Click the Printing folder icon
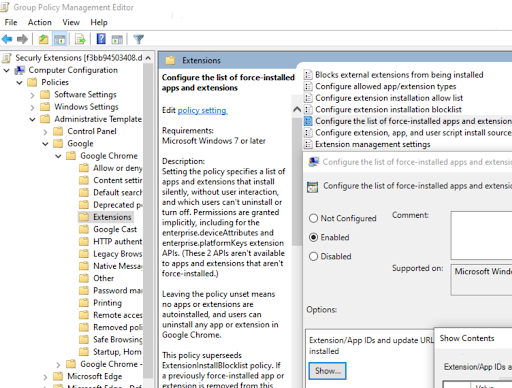The image size is (512, 388). click(84, 303)
